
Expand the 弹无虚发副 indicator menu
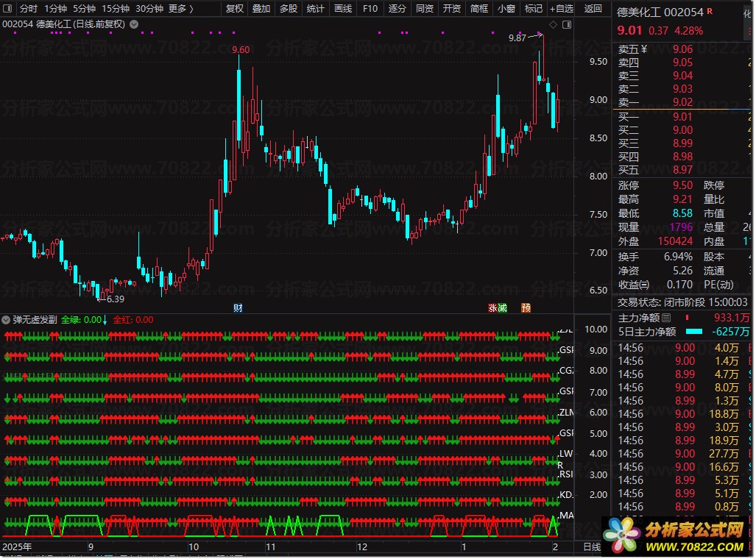coord(6,320)
